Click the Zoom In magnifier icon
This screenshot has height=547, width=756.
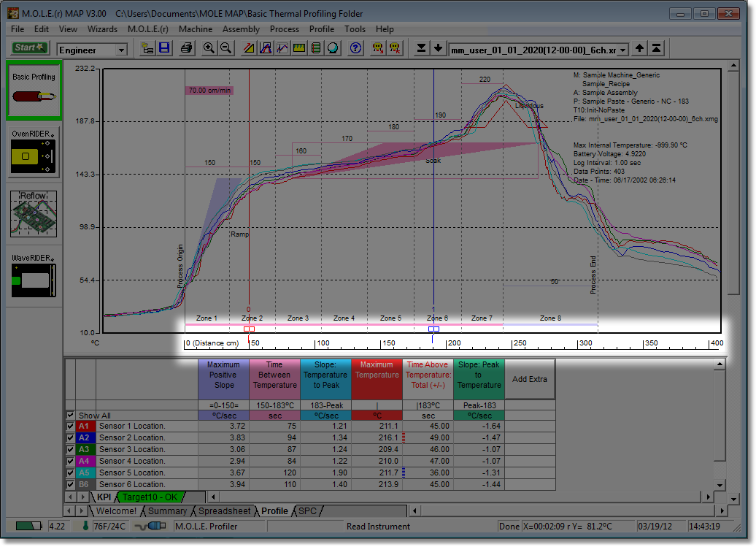209,48
